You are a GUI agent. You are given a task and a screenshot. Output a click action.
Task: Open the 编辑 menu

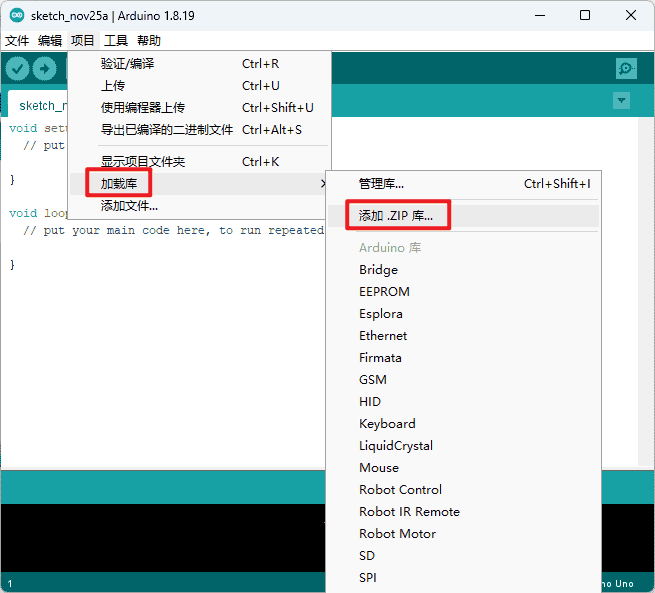[50, 41]
